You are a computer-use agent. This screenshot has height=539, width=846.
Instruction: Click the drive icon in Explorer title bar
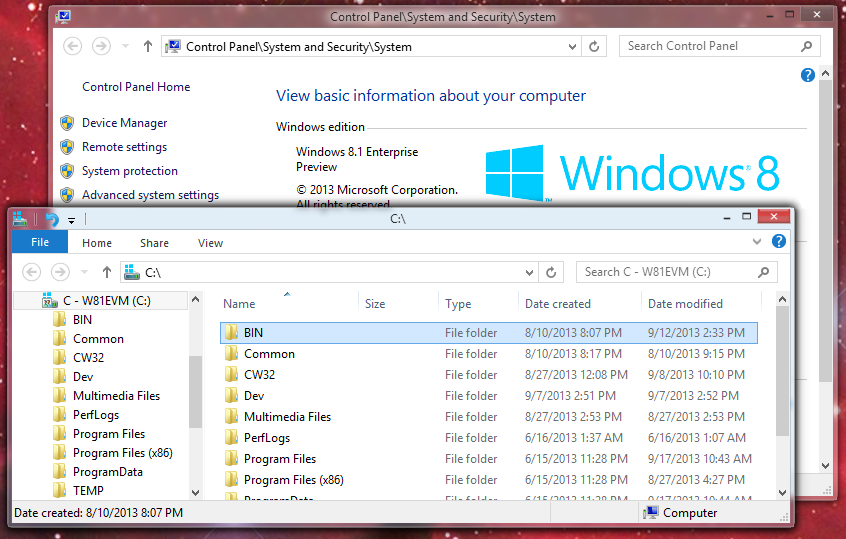pyautogui.click(x=20, y=219)
